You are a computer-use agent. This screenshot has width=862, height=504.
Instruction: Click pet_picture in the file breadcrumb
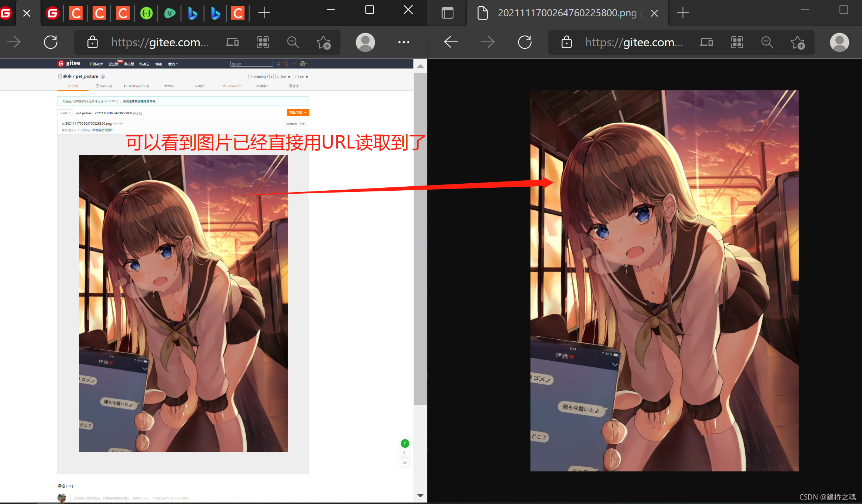tap(84, 113)
